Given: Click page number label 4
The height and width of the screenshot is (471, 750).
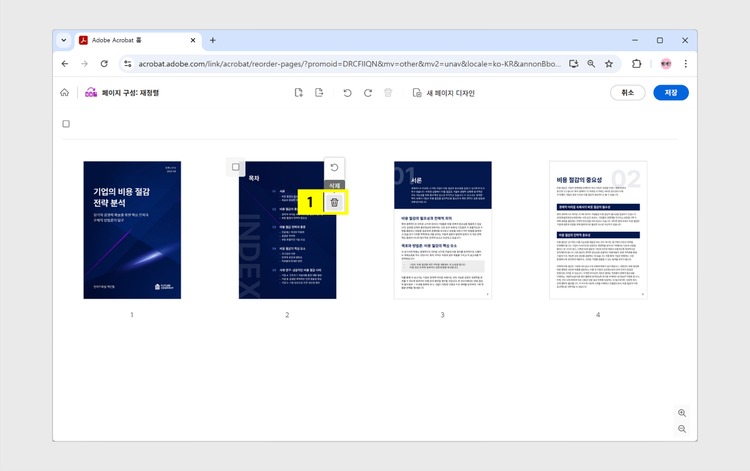Looking at the screenshot, I should pyautogui.click(x=598, y=315).
